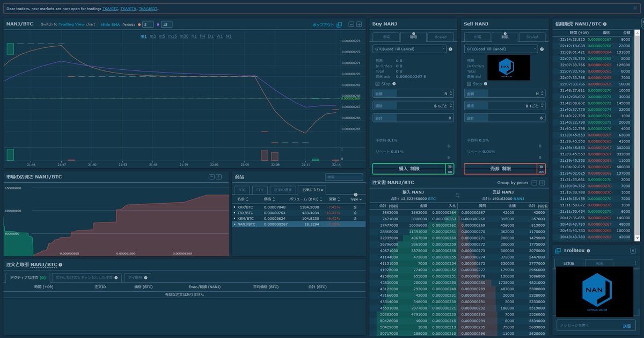Adjust Sell price stepper arrows
Image resolution: width=644 pixels, height=338 pixels.
pyautogui.click(x=541, y=106)
